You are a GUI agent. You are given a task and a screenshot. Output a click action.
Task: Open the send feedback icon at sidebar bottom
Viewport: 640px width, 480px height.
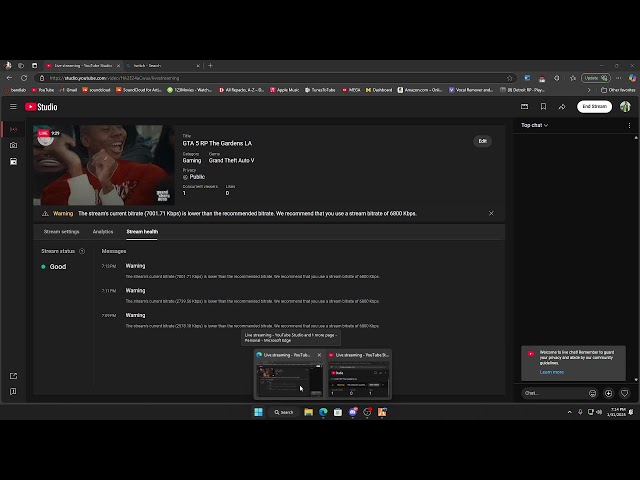[13, 392]
